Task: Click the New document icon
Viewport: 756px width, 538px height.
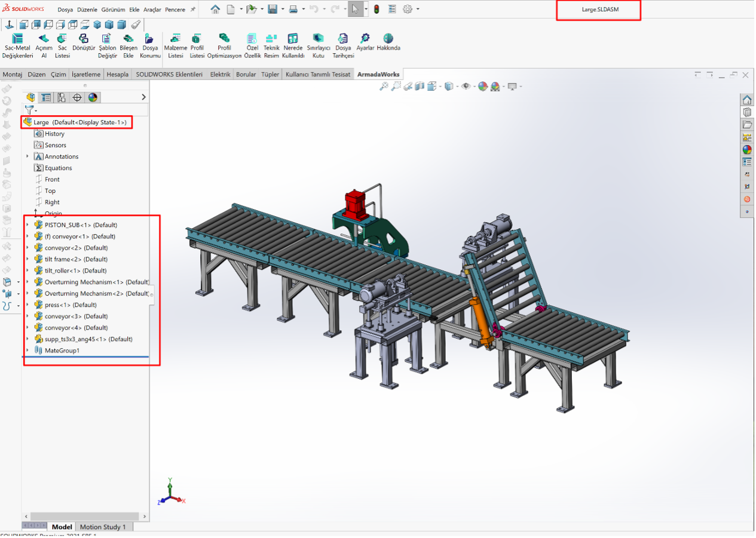Action: pos(231,9)
